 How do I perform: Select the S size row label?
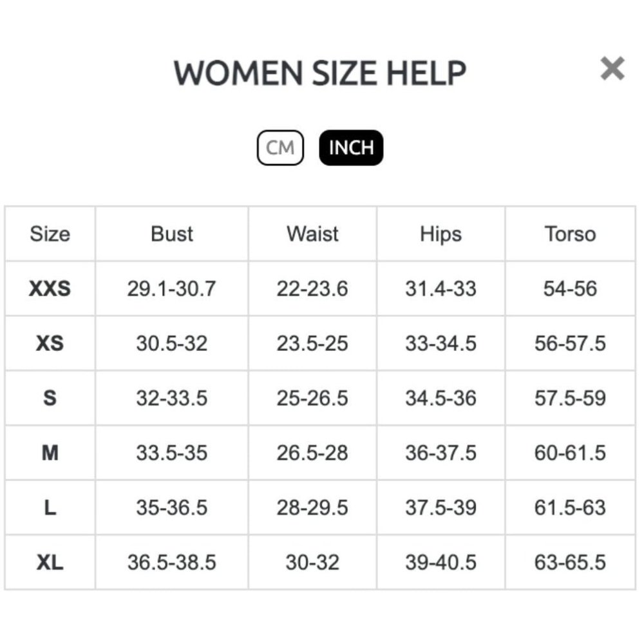50,398
